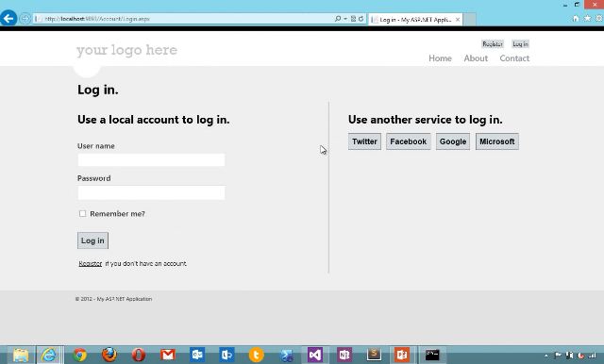Switch to Internet Explorer taskbar icon

pyautogui.click(x=49, y=355)
